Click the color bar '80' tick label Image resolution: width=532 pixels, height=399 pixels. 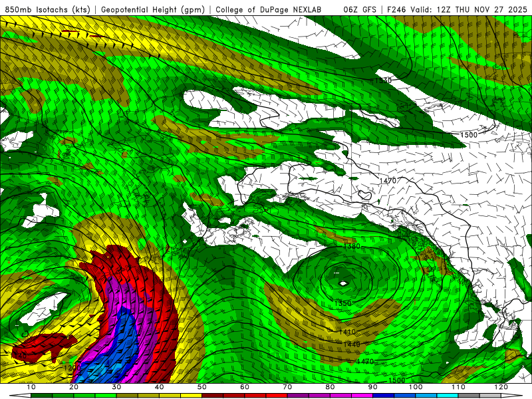(330, 387)
